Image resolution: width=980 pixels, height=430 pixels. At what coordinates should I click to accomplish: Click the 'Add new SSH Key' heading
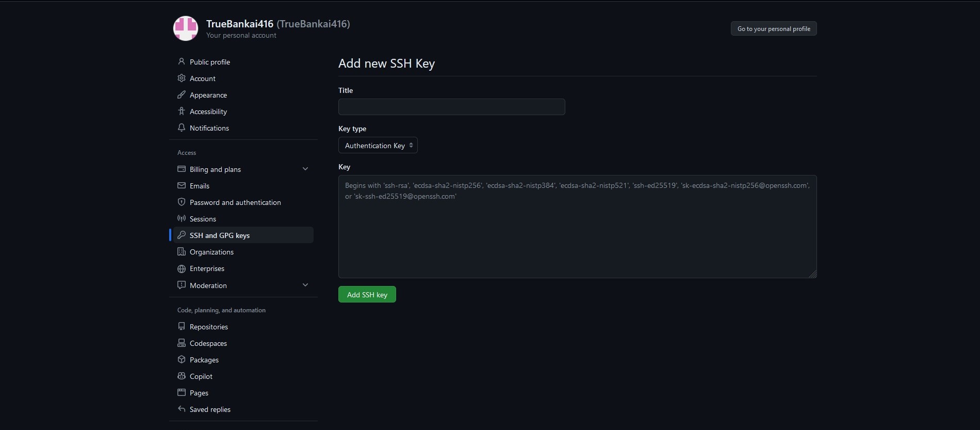pyautogui.click(x=387, y=63)
